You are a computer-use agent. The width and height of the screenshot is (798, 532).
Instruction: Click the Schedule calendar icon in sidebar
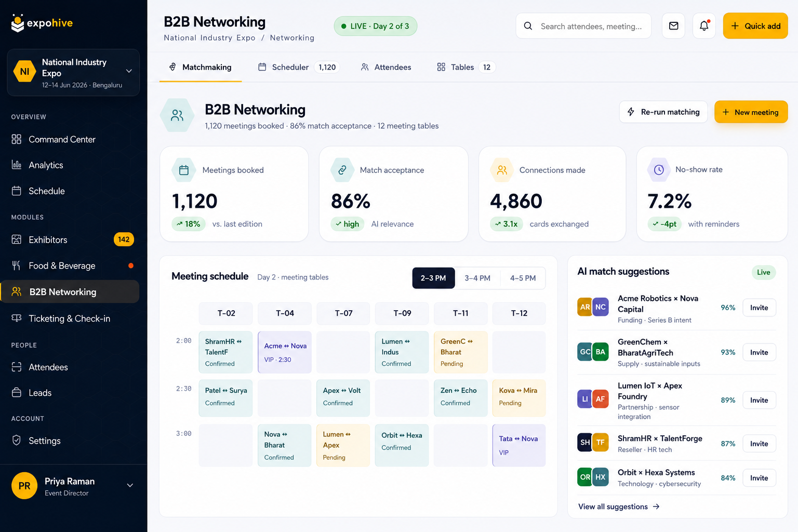tap(17, 191)
